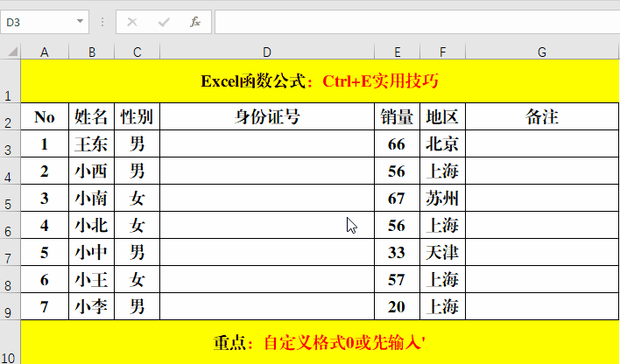This screenshot has width=620, height=364.
Task: Select row 6 header
Action: click(x=10, y=225)
